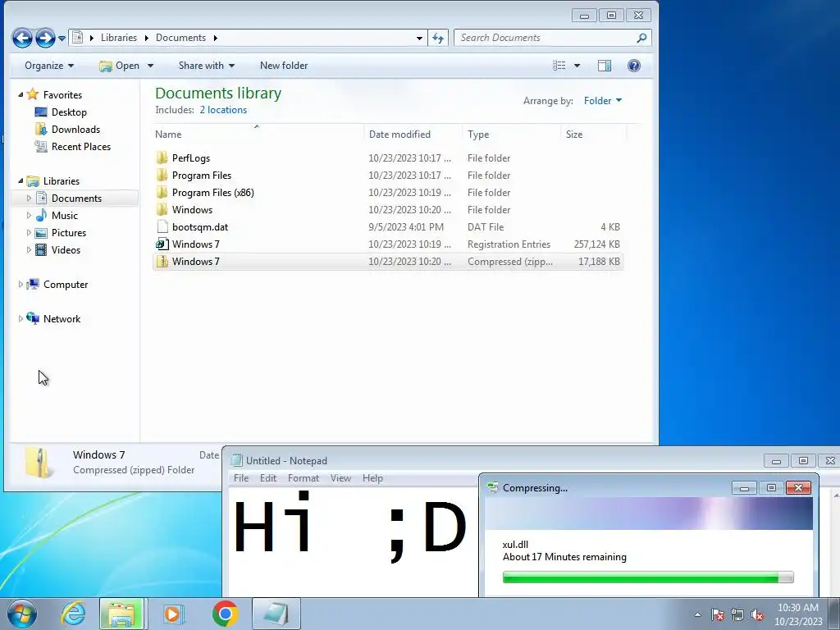This screenshot has width=840, height=630.
Task: Open Notepad View menu
Action: (x=340, y=478)
